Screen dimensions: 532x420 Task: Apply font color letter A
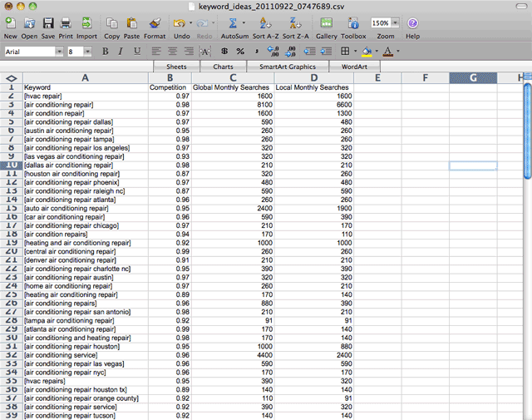(388, 52)
